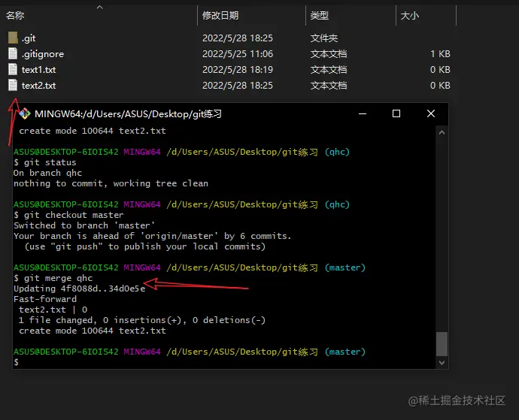Select the .gitignore file icon
The image size is (519, 420).
13,53
